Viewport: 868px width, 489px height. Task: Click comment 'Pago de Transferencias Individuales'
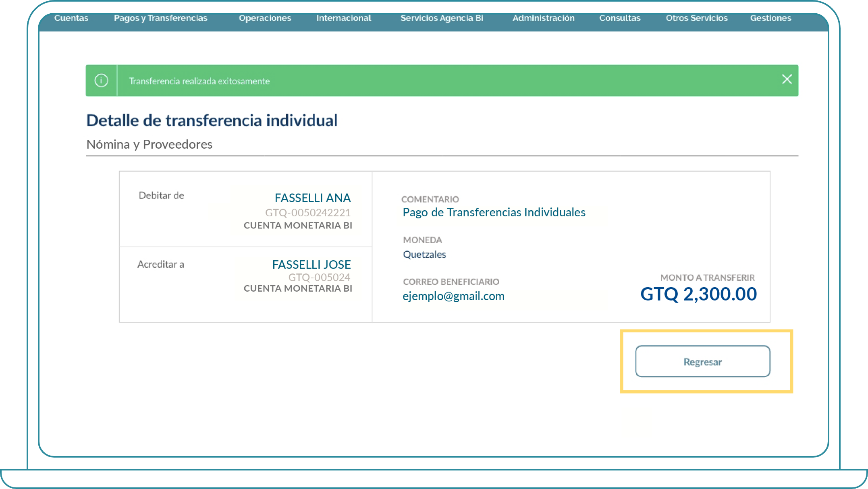click(494, 212)
